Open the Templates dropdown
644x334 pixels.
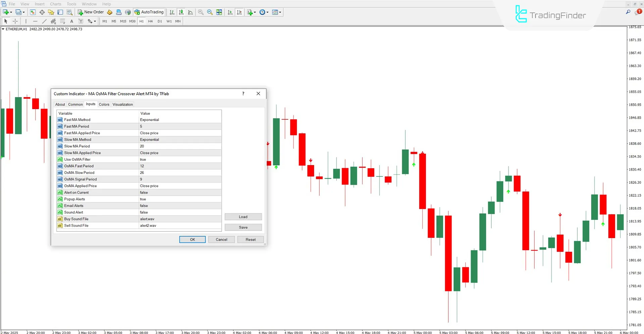click(x=277, y=12)
